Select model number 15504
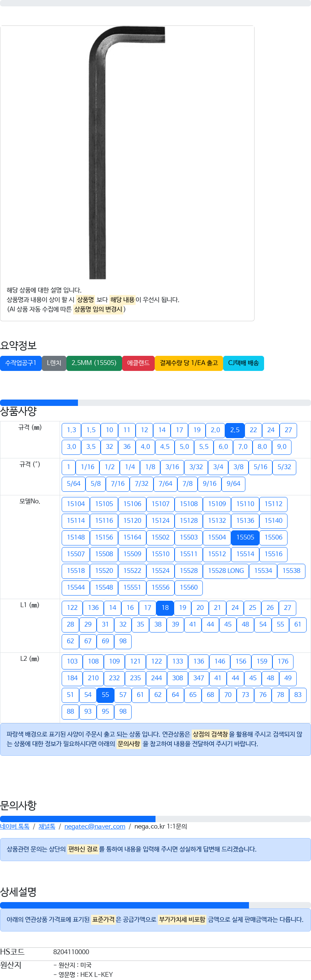311x980 pixels. click(x=217, y=538)
